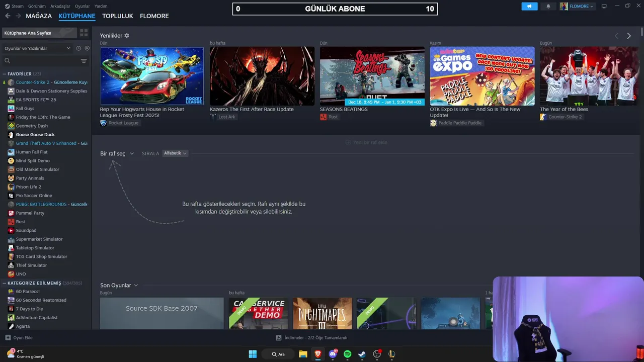The width and height of the screenshot is (644, 362).
Task: Open File Explorer from taskbar
Action: 303,354
